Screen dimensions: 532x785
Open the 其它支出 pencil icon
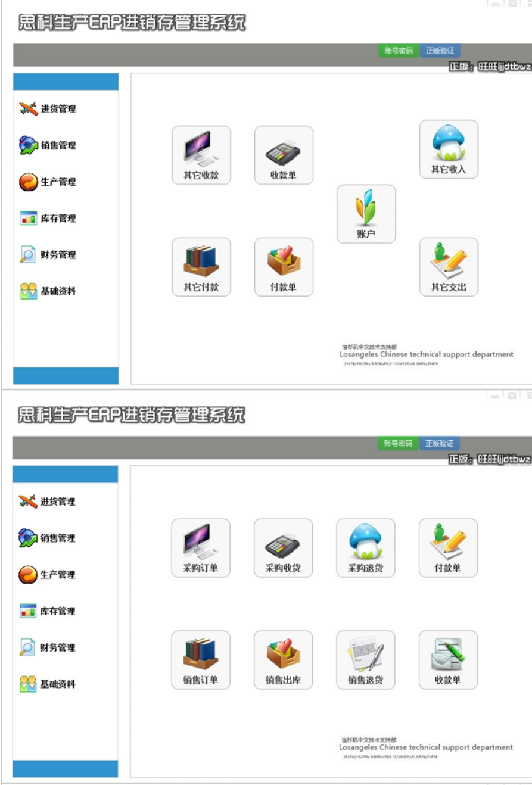coord(448,266)
